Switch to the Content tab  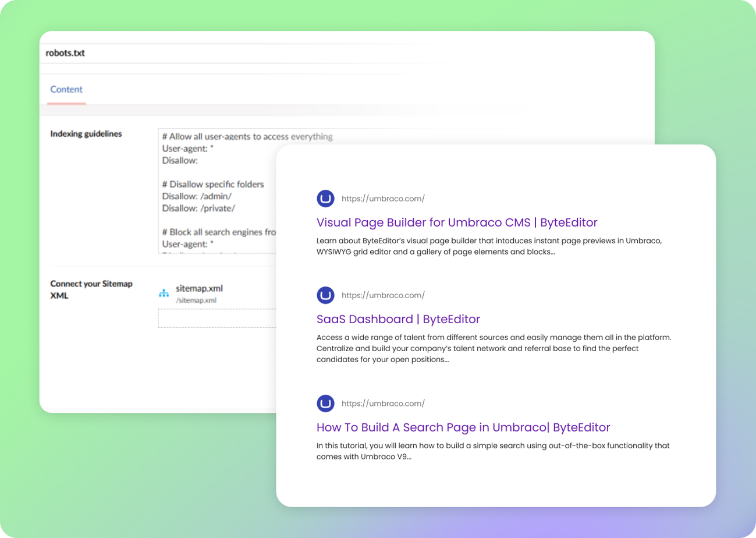66,90
